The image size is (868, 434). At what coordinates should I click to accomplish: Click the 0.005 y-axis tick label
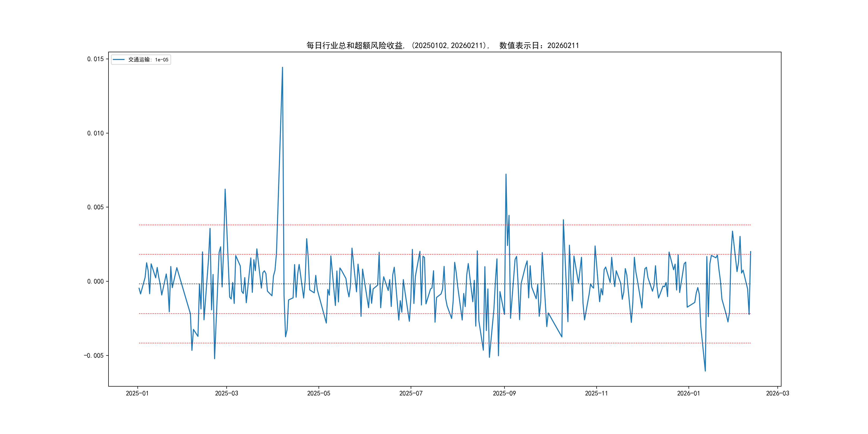pos(95,207)
